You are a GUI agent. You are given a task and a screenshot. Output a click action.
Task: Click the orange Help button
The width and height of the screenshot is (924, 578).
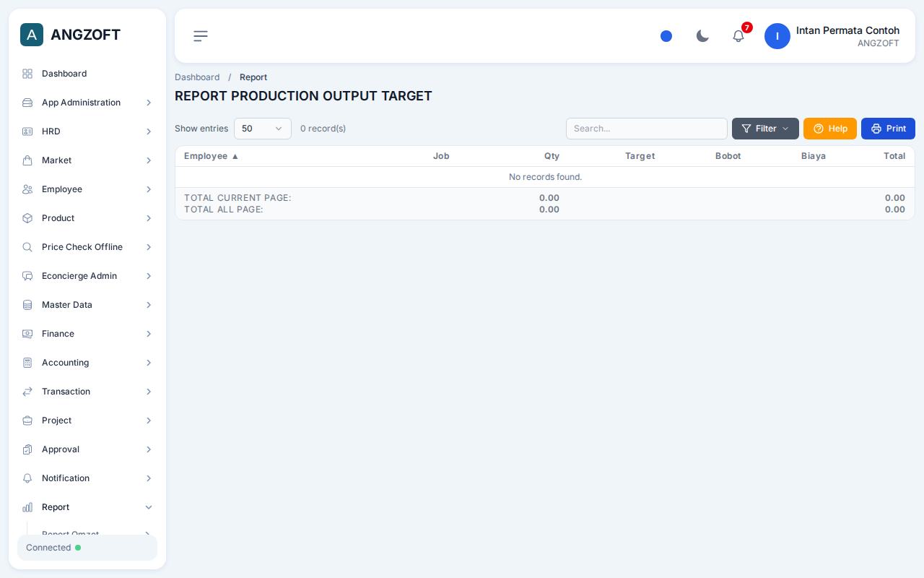pyautogui.click(x=830, y=129)
